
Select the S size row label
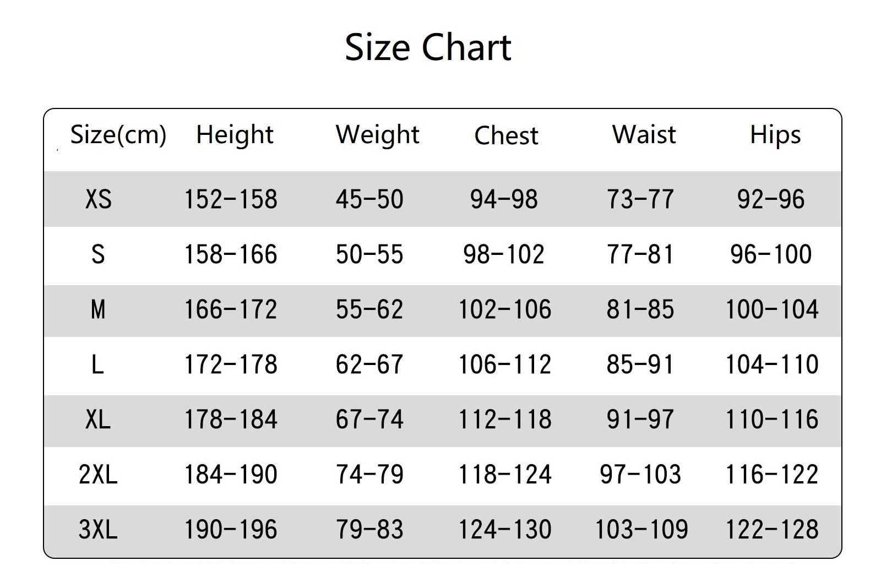[x=98, y=254]
